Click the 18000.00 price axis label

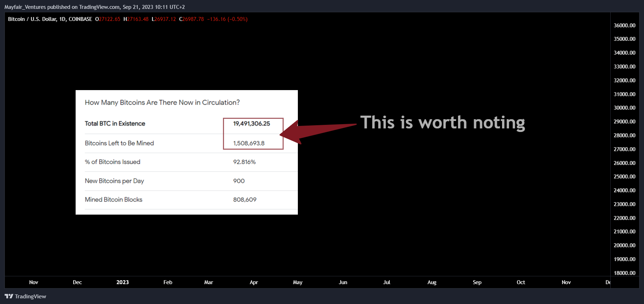point(624,273)
